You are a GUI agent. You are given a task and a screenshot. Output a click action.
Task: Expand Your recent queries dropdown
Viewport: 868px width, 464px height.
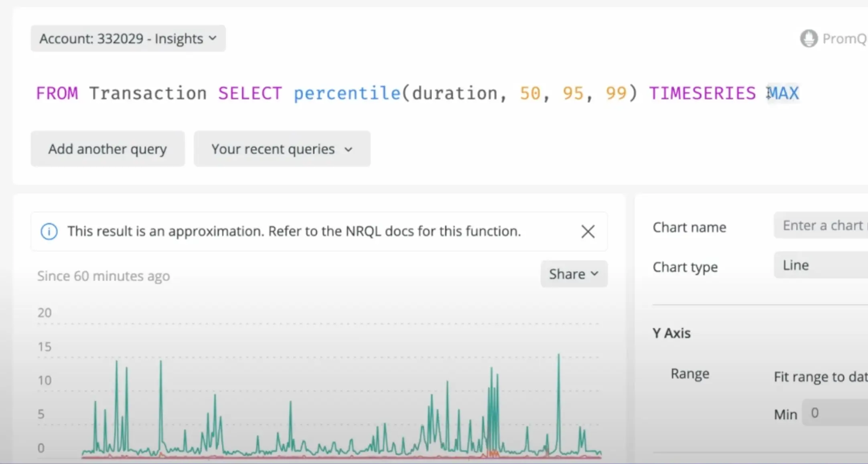[282, 149]
